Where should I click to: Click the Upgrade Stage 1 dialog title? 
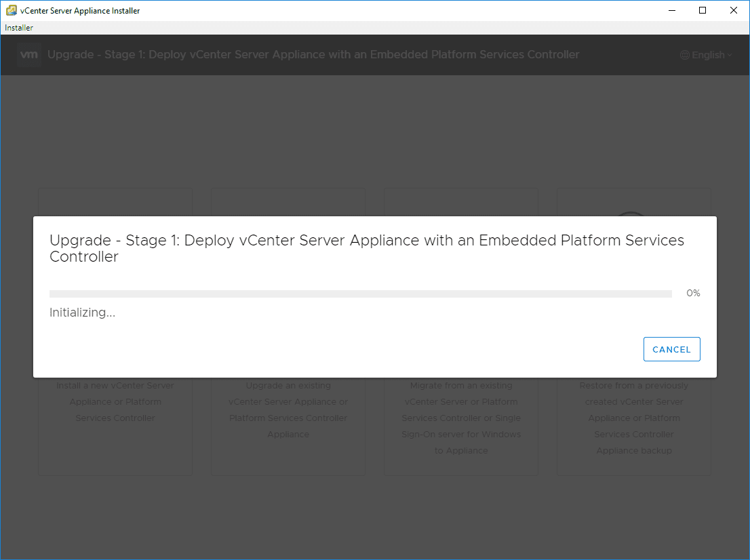366,248
